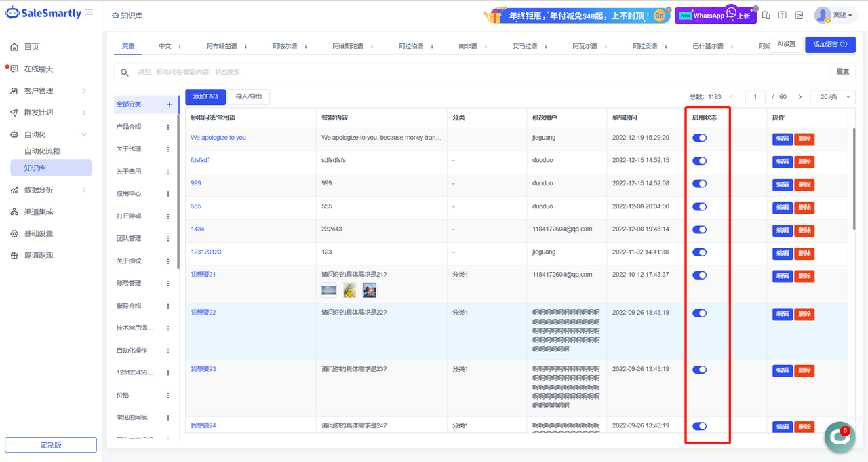The width and height of the screenshot is (868, 462).
Task: Open 在线聊天 in the sidebar
Action: [39, 69]
